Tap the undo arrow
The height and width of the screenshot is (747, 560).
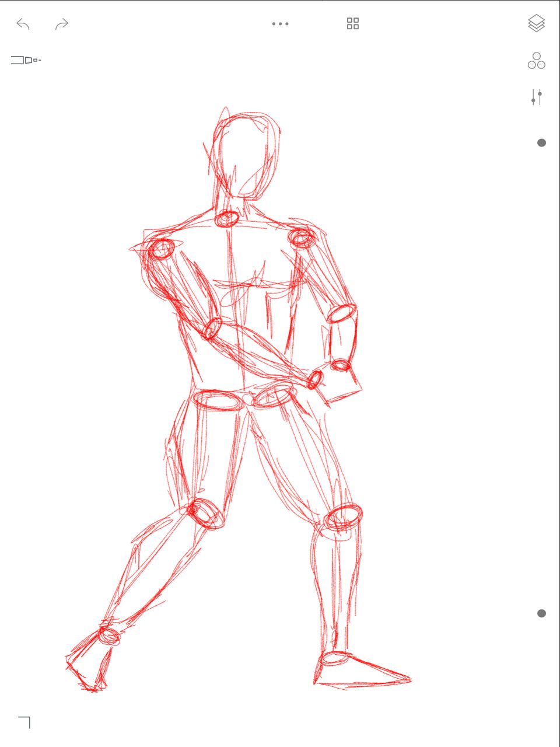pyautogui.click(x=23, y=24)
